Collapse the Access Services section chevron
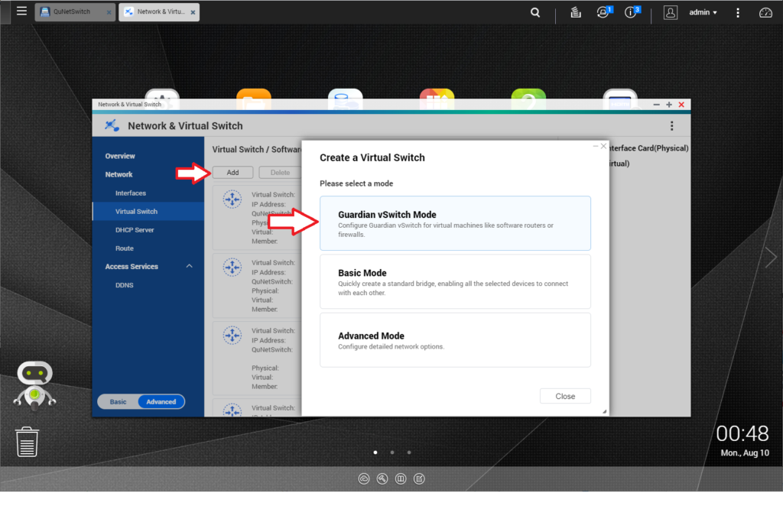This screenshot has width=783, height=532. pos(190,267)
